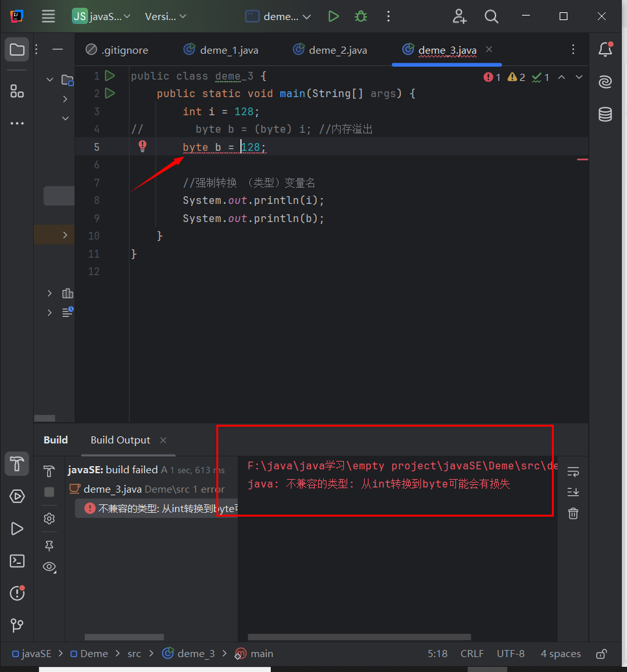The height and width of the screenshot is (672, 627).
Task: Click the red error bulb on line 5
Action: 142,146
